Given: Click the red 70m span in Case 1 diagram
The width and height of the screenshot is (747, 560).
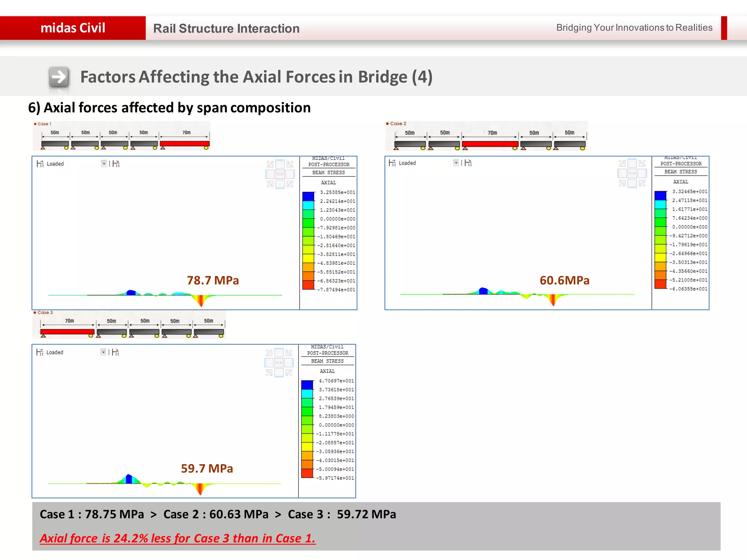Looking at the screenshot, I should click(x=185, y=144).
